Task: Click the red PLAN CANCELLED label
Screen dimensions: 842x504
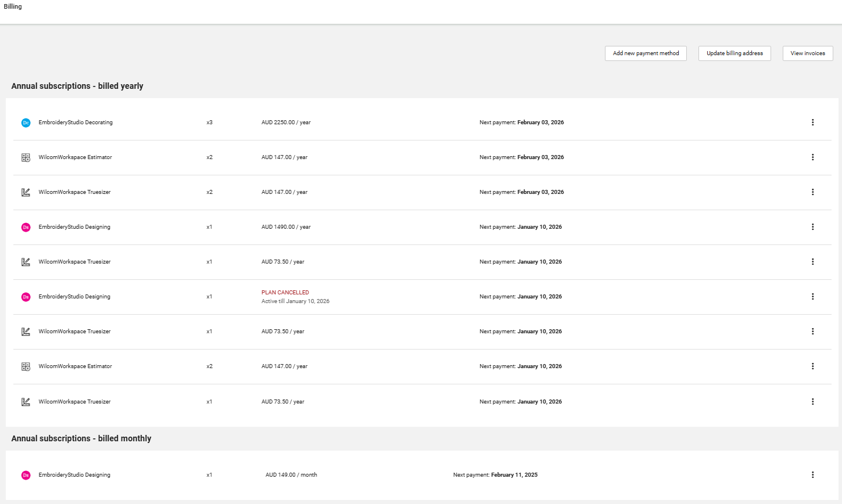Action: 285,293
